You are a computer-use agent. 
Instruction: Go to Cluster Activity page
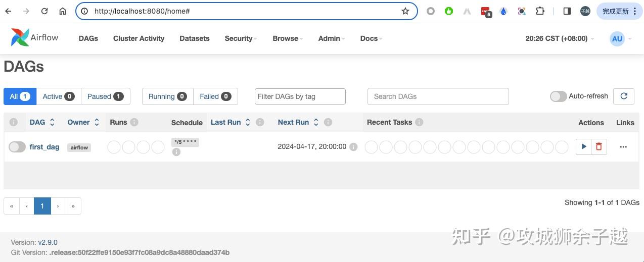pyautogui.click(x=139, y=38)
